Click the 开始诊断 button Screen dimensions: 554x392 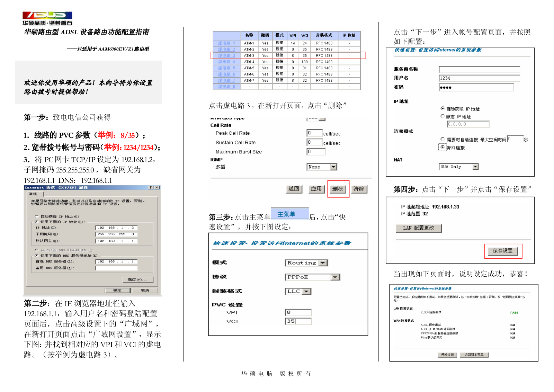click(447, 355)
